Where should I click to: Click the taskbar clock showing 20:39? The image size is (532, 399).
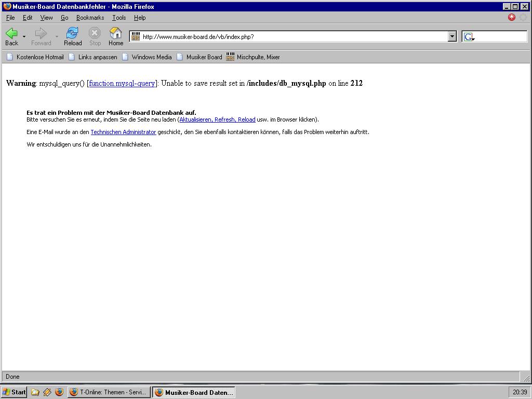tap(520, 392)
